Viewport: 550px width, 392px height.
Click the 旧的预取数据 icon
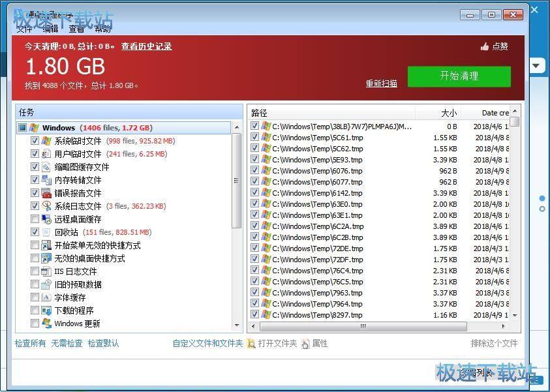pyautogui.click(x=46, y=284)
